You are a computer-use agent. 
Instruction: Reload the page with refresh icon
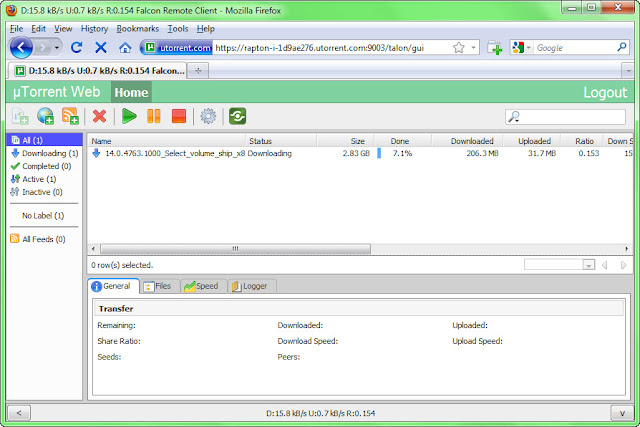(76, 48)
